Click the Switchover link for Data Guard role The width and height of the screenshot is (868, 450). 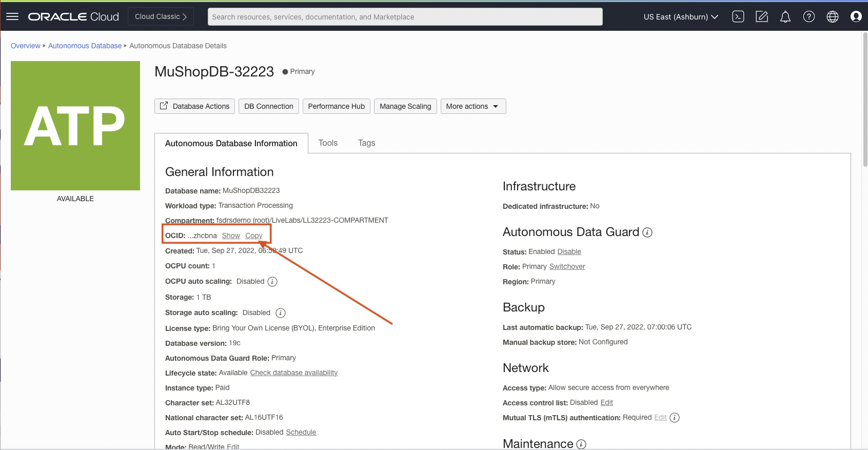[x=567, y=266]
